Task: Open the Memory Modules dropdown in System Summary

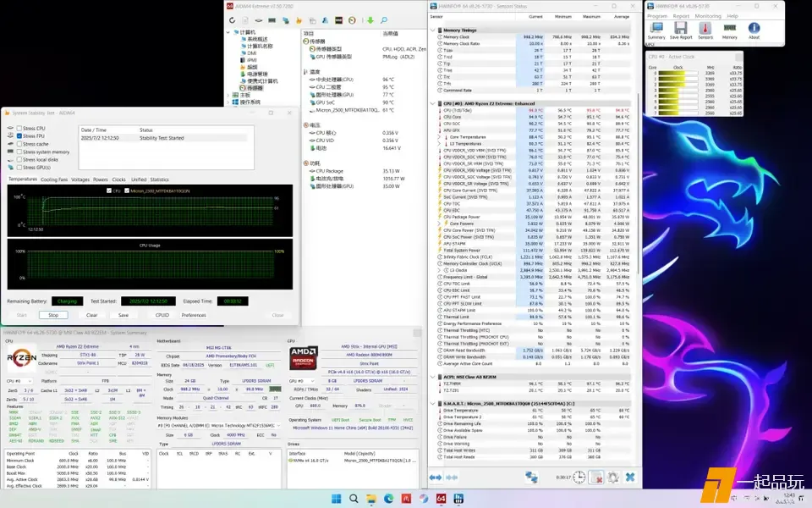Action: (x=218, y=426)
